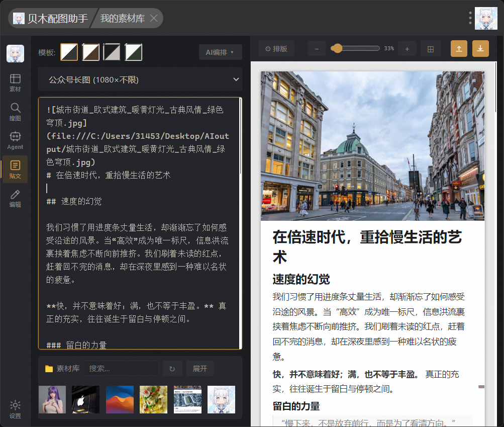The width and height of the screenshot is (504, 427).
Task: Click the user avatar at top right
Action: click(x=486, y=18)
